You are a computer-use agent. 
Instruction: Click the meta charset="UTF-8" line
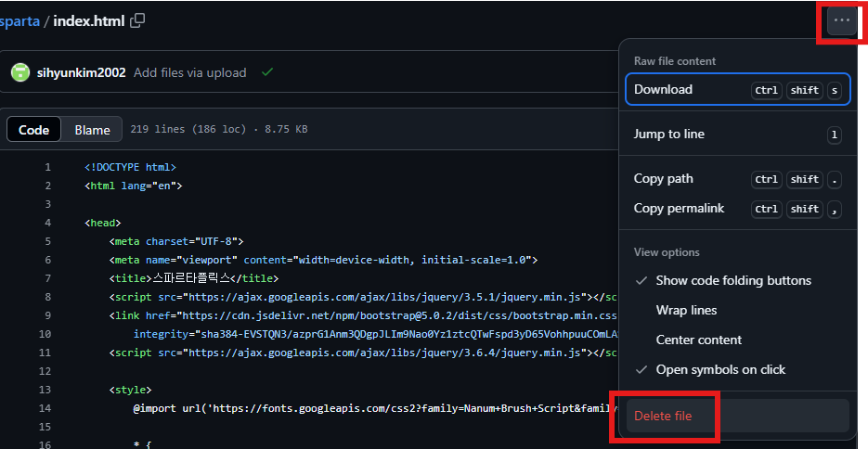[176, 241]
